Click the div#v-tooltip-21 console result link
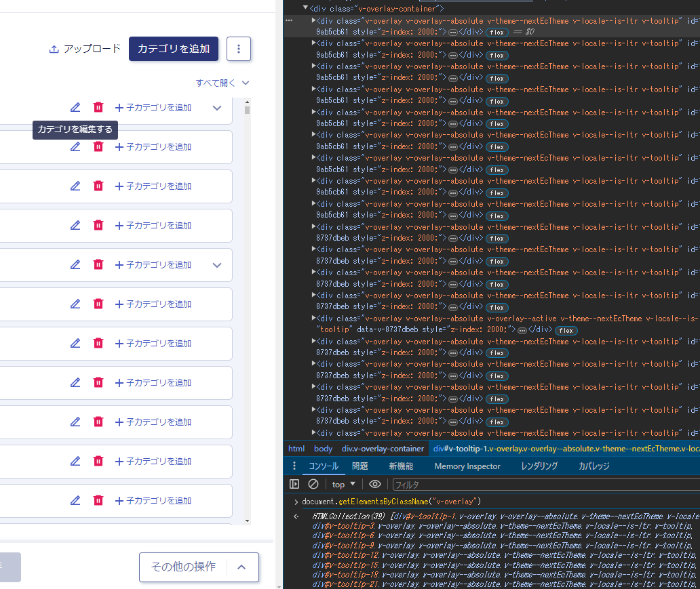This screenshot has width=700, height=589. pos(345,584)
